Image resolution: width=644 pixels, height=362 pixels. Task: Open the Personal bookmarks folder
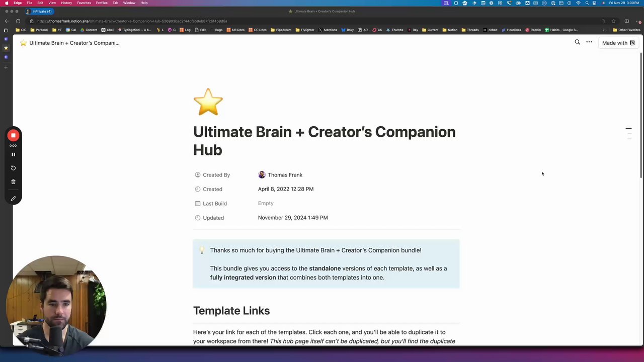39,30
